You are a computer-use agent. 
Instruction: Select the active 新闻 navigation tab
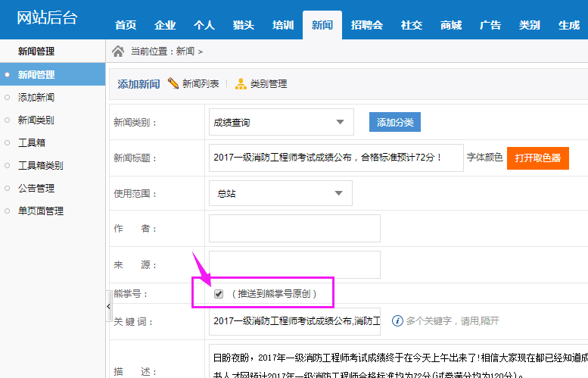[x=322, y=25]
